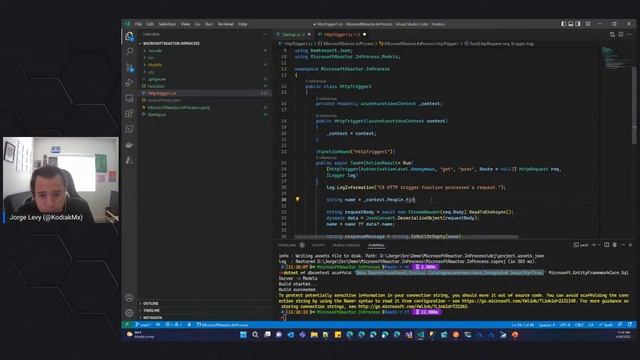
Task: Switch to the TERMINAL panel tab
Action: click(x=376, y=245)
